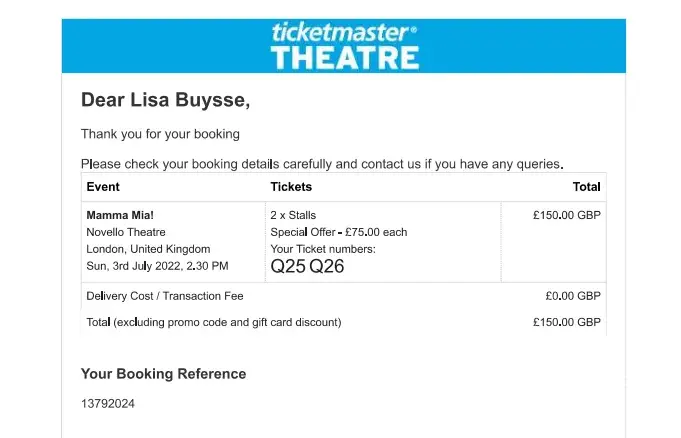Screen dimensions: 681x438
Task: Click the Event column header
Action: point(103,187)
